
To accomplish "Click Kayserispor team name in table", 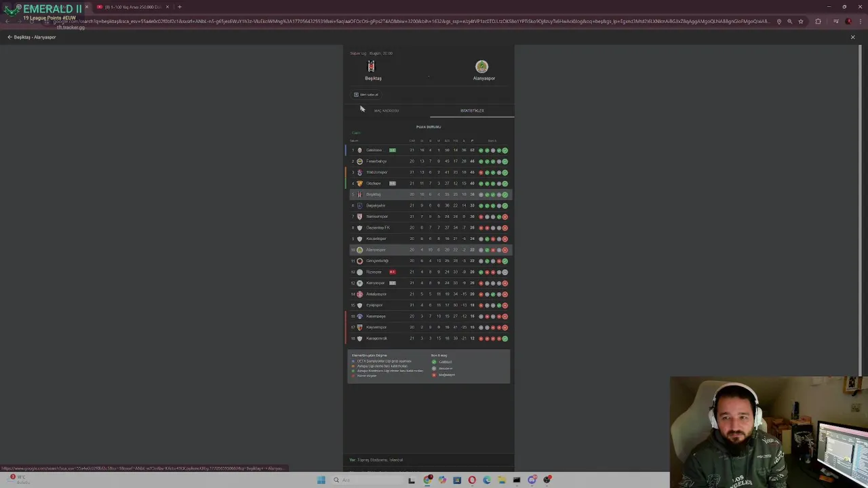I will coord(376,327).
